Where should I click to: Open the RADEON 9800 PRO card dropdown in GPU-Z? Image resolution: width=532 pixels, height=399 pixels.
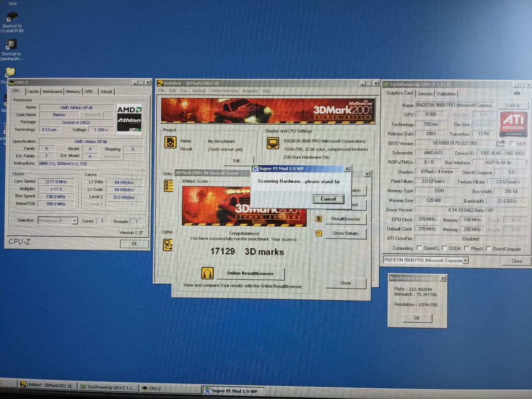[465, 261]
